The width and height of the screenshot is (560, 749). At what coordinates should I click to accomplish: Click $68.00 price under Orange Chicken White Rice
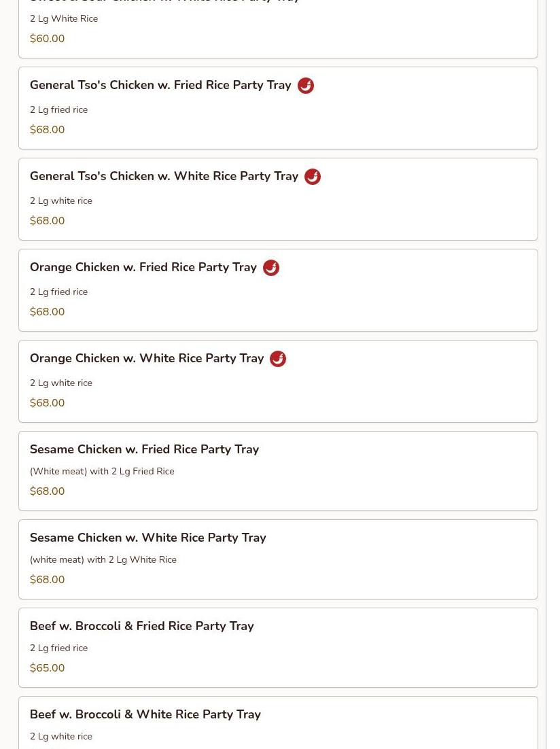click(x=47, y=403)
